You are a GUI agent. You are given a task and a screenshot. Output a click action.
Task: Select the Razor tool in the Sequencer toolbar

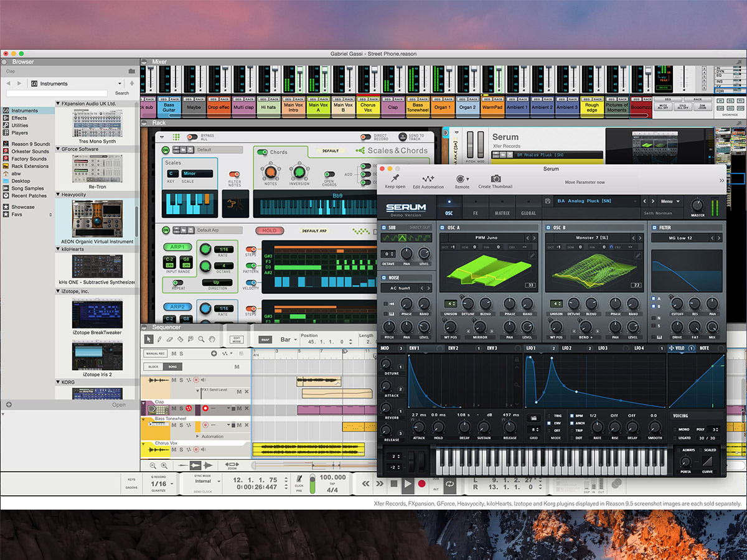pos(181,339)
